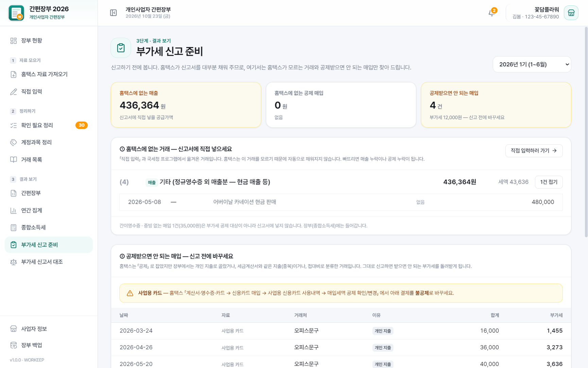This screenshot has width=588, height=368.
Task: Click the 장부 현황 grid icon
Action: tap(14, 41)
